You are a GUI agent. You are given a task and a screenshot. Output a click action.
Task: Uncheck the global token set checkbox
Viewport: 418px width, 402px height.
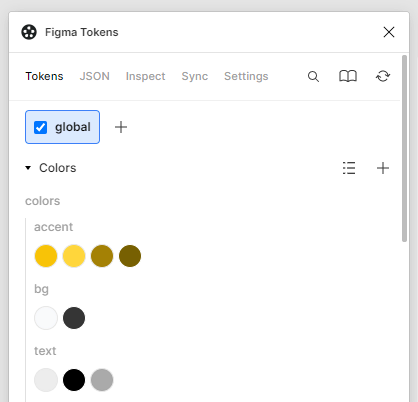pyautogui.click(x=40, y=127)
